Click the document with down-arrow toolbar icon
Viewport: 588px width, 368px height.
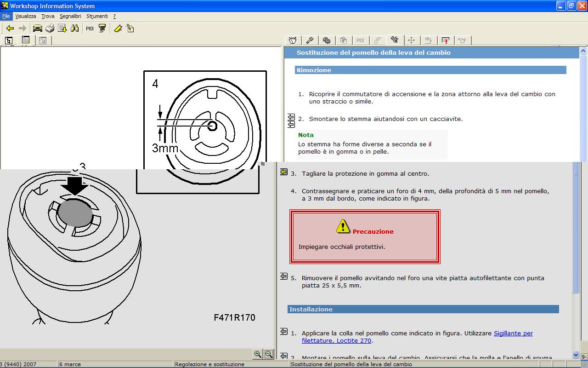(x=62, y=29)
